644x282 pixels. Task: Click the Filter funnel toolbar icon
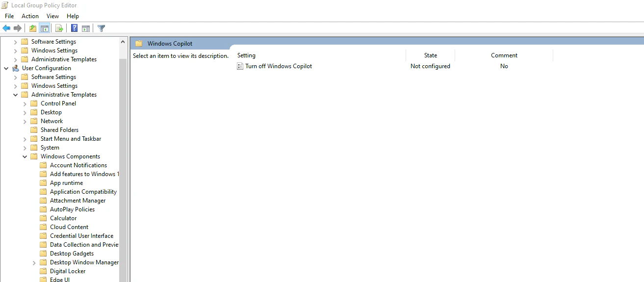(102, 28)
